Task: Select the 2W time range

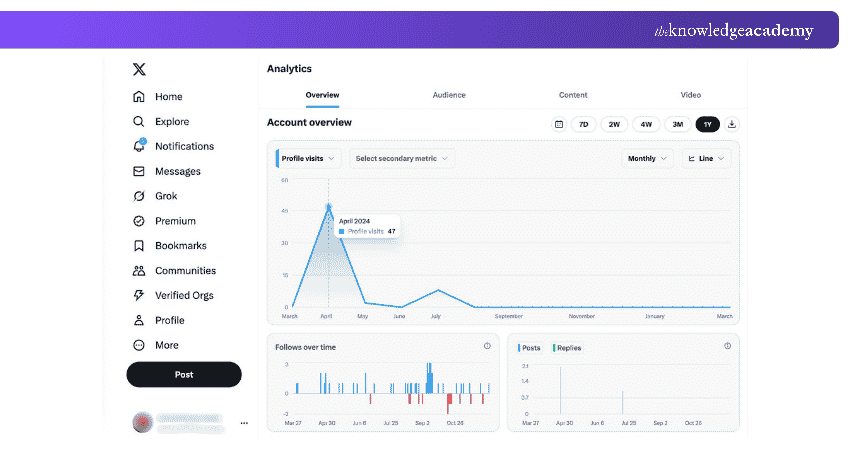Action: (614, 124)
